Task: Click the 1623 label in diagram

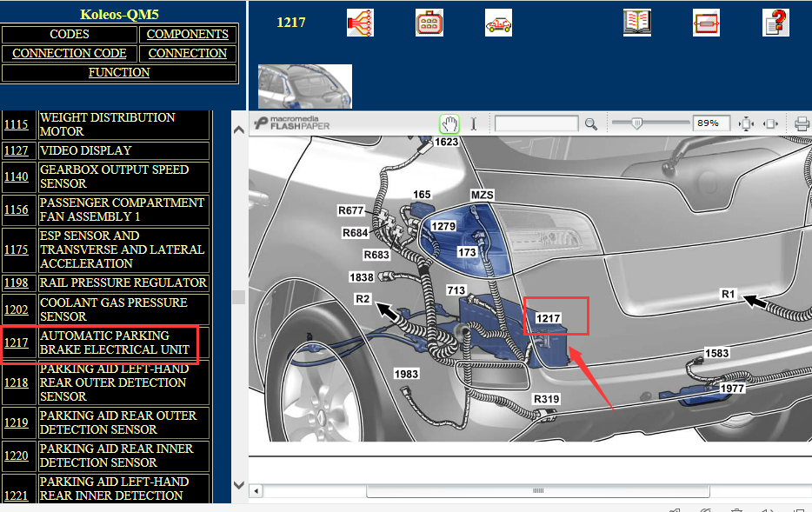Action: pyautogui.click(x=446, y=142)
